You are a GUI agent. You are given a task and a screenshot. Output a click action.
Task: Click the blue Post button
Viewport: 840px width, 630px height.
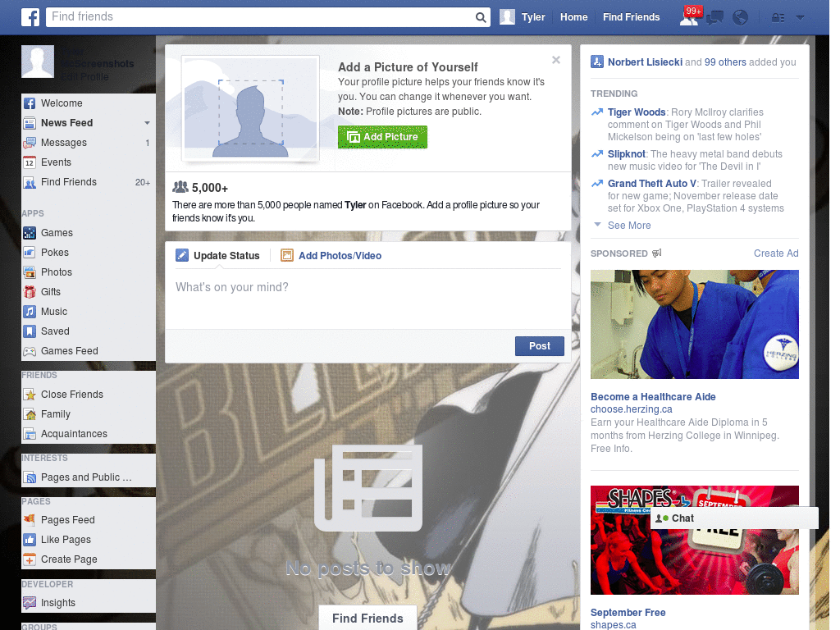pos(540,346)
